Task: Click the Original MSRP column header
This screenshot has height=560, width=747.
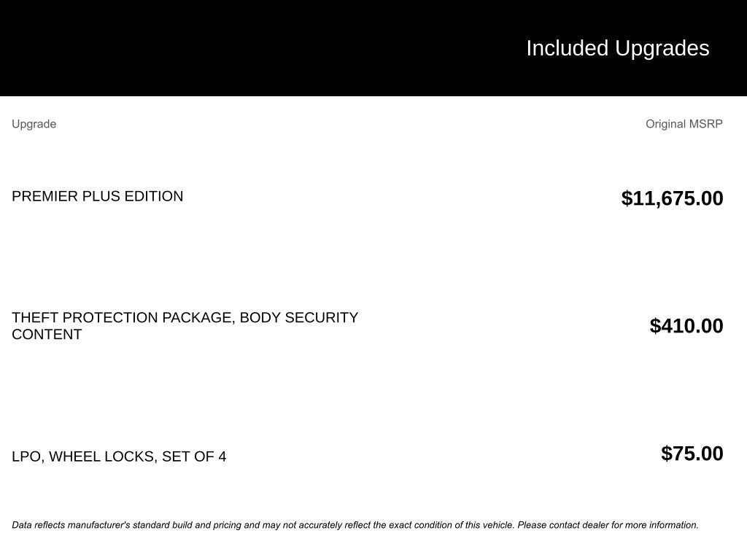Action: click(x=684, y=124)
